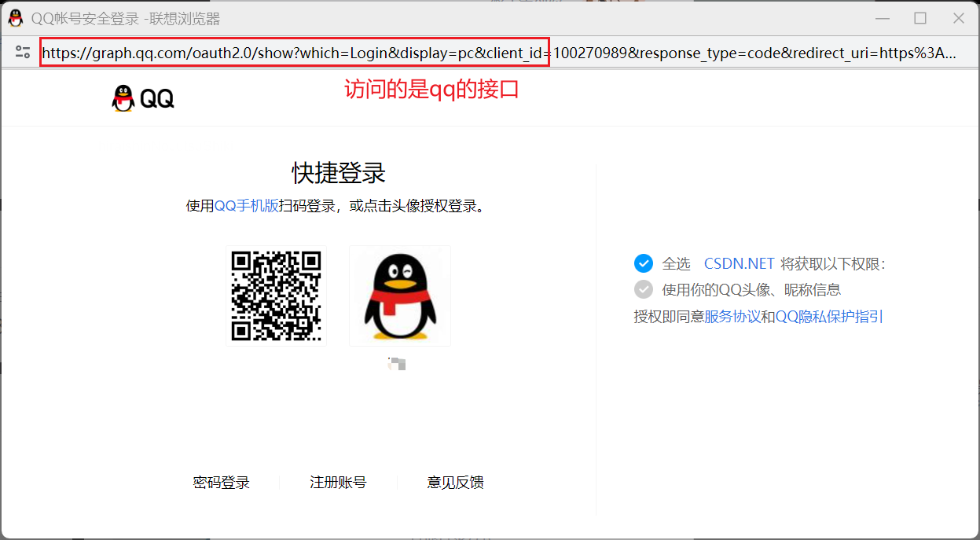980x540 pixels.
Task: Click 注册账号 to register an account
Action: (338, 483)
